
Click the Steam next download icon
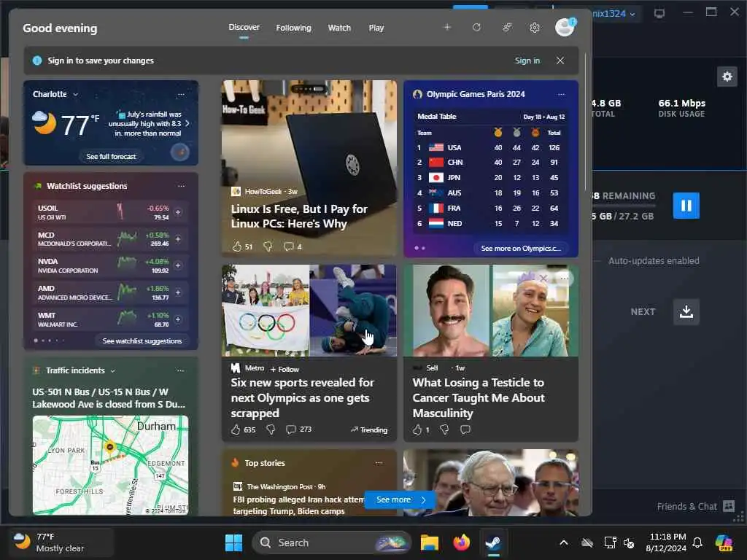point(686,312)
